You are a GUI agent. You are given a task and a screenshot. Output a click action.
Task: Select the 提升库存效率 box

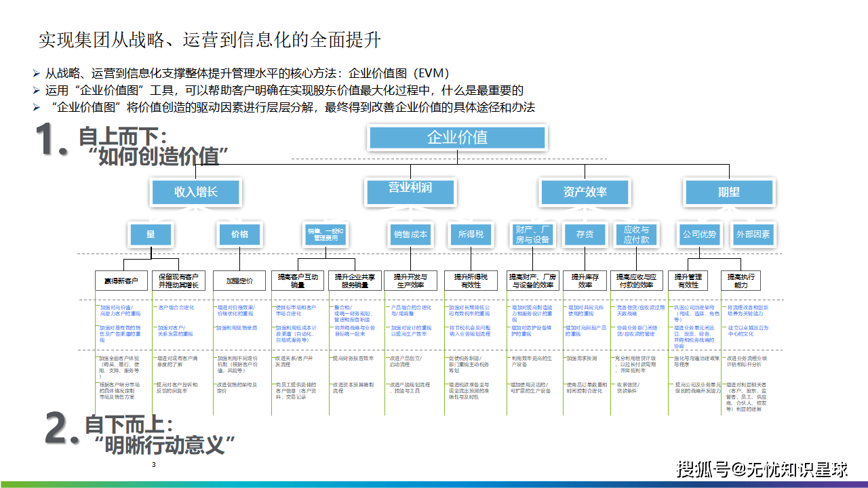pyautogui.click(x=585, y=281)
